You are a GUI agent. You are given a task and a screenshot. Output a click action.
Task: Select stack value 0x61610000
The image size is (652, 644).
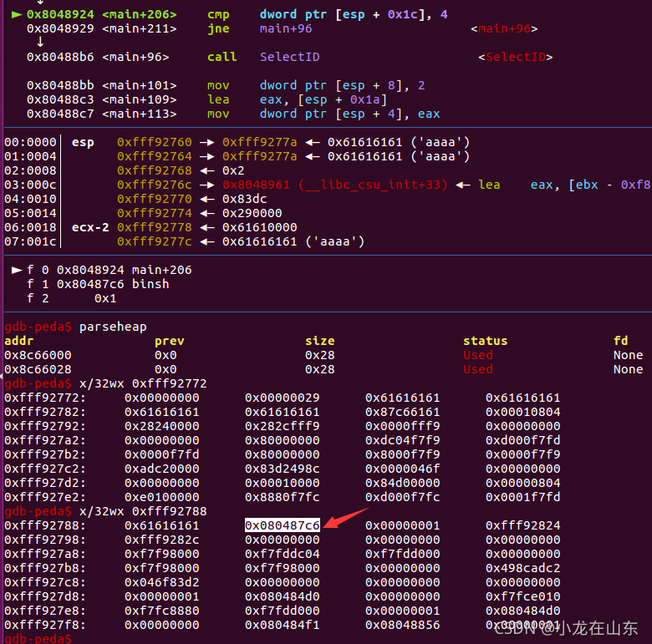click(259, 227)
